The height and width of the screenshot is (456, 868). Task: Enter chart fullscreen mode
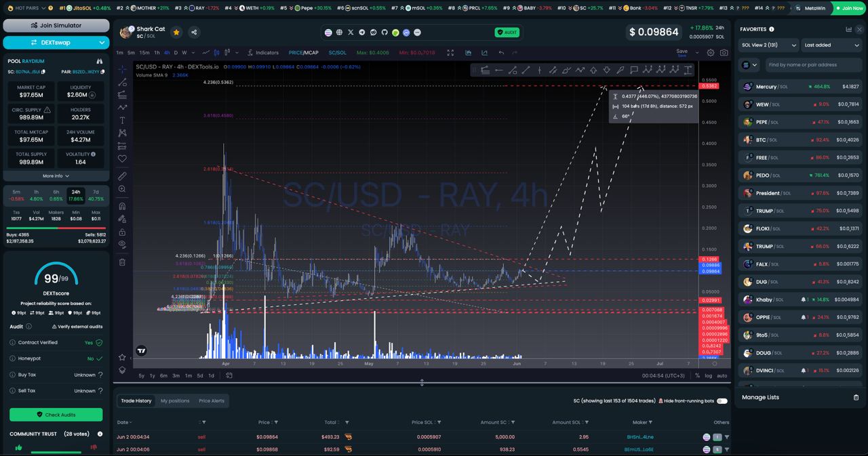(x=450, y=52)
